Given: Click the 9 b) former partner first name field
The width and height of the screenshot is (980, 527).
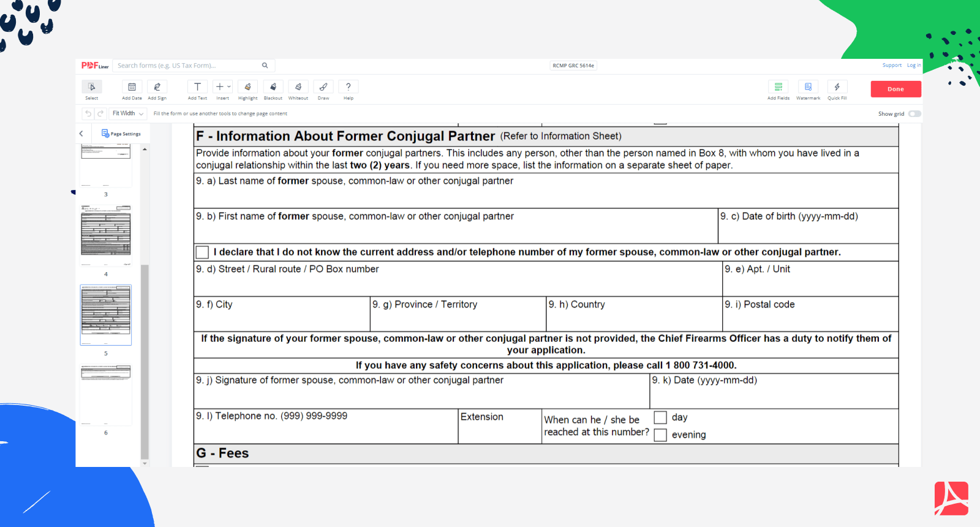Looking at the screenshot, I should click(x=456, y=226).
